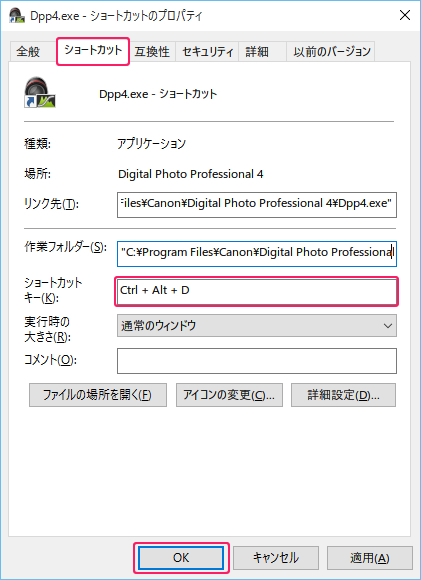The height and width of the screenshot is (580, 421).
Task: Apply changes with 適用 button
Action: (x=370, y=557)
